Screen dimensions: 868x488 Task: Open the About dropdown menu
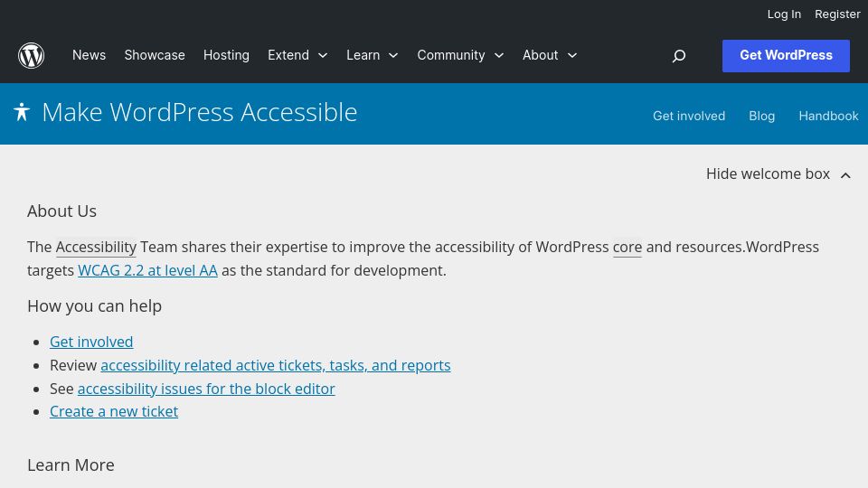pyautogui.click(x=551, y=55)
